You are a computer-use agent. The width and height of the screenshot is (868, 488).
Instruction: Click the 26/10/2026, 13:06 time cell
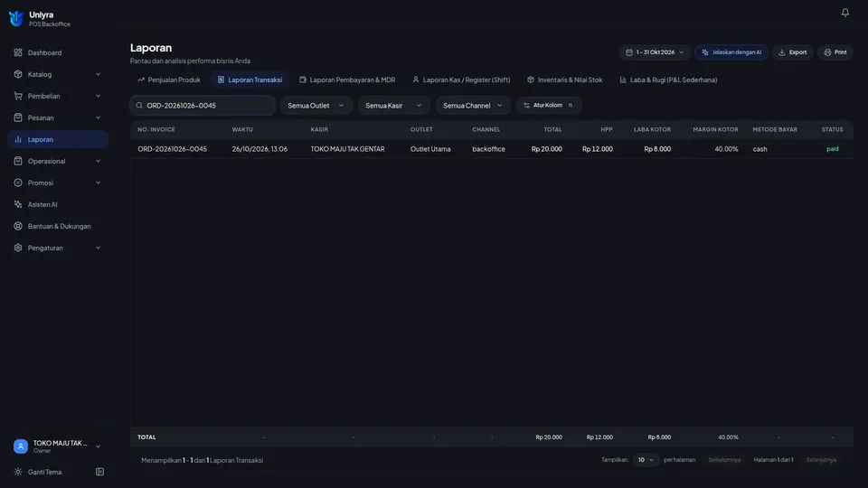tap(259, 149)
